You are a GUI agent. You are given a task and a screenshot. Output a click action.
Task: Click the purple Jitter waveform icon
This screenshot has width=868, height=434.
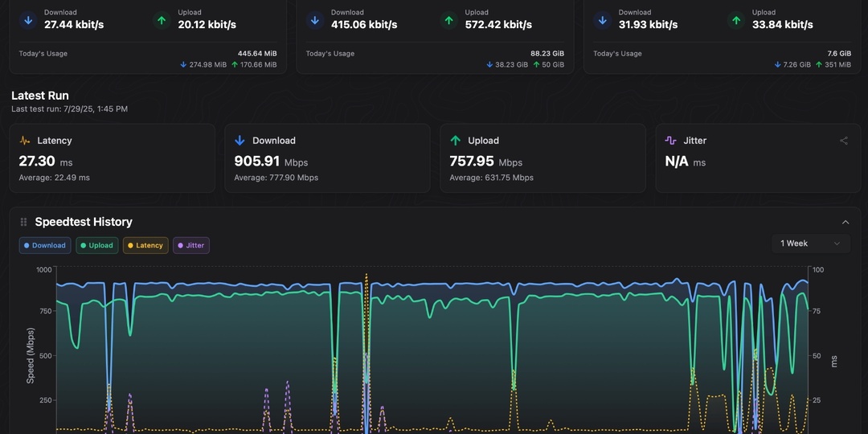pos(670,141)
